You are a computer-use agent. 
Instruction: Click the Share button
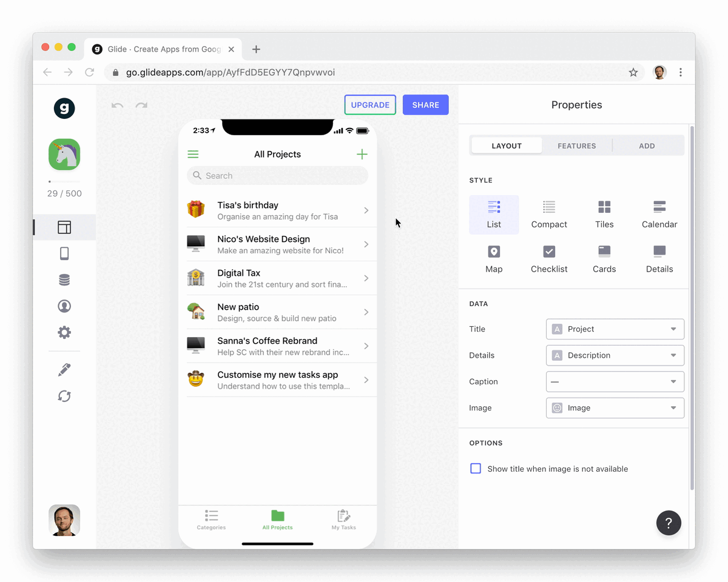pyautogui.click(x=426, y=105)
